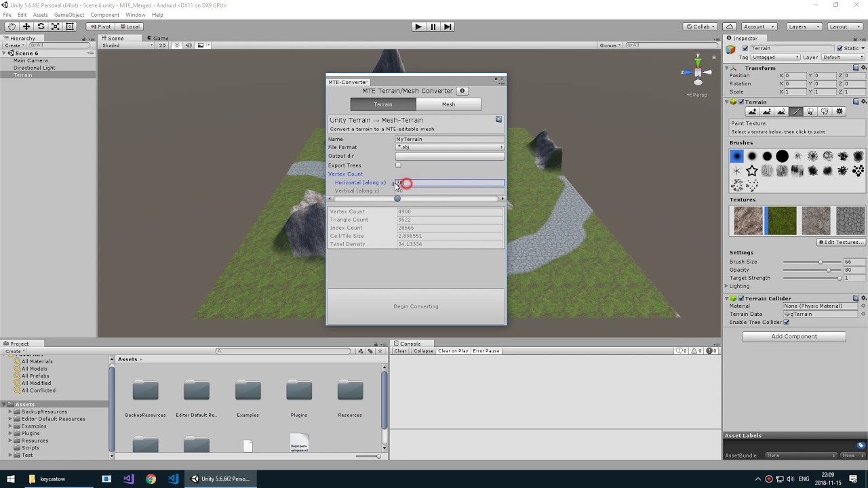Pick the large solid circle brush
This screenshot has width=868, height=488.
[x=782, y=156]
